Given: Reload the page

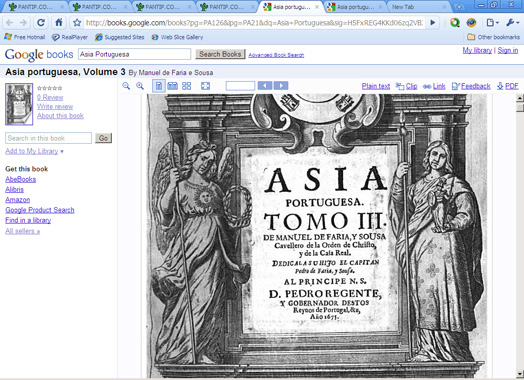Looking at the screenshot, I should (x=41, y=23).
